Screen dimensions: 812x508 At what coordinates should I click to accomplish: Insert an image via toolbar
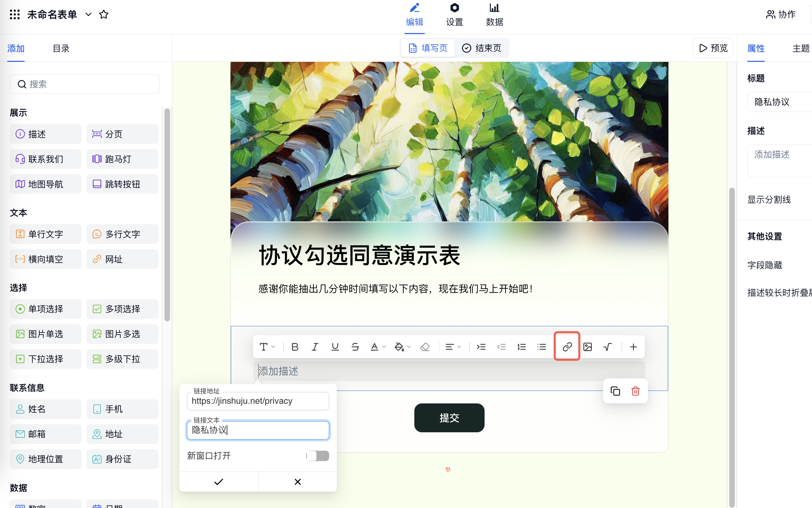587,347
